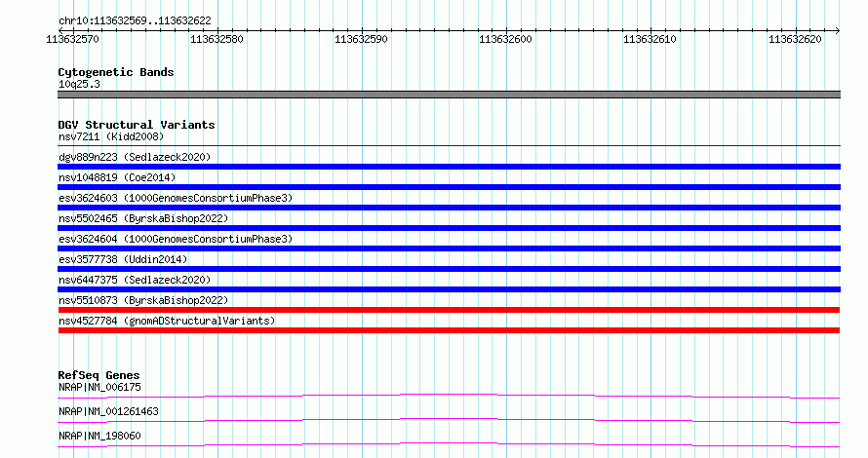This screenshot has height=458, width=868.
Task: Open variant esv3577738 (Uddin2014)
Action: click(x=123, y=259)
